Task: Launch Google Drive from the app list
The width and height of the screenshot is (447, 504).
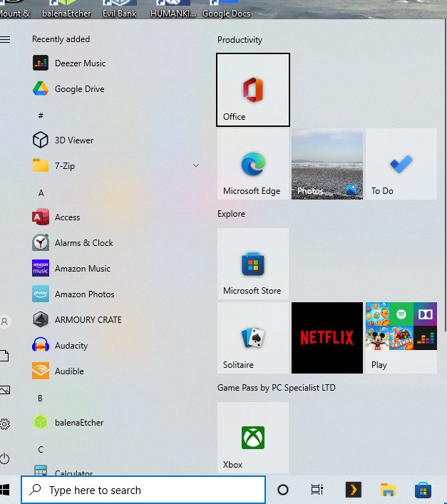Action: tap(115, 88)
